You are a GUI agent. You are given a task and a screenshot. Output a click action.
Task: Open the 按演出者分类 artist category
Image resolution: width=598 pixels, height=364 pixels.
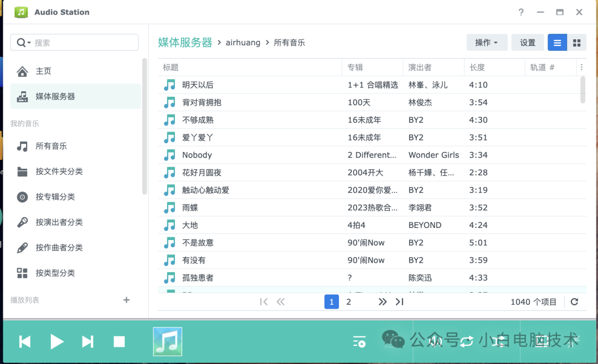tap(57, 222)
